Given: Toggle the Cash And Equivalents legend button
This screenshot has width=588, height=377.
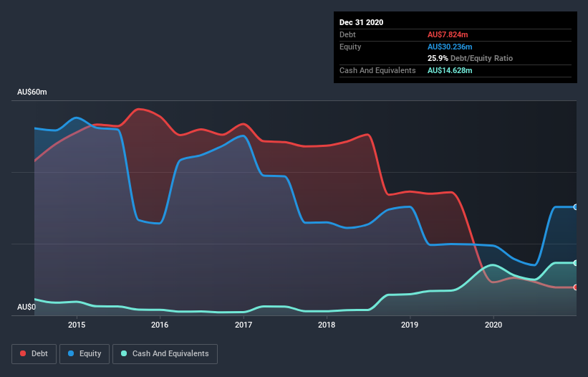Looking at the screenshot, I should [x=165, y=354].
